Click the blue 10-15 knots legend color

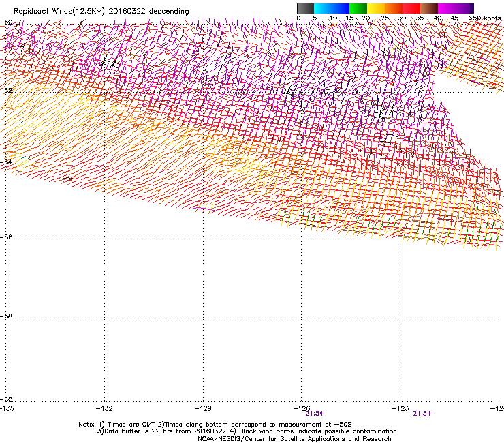(x=341, y=8)
